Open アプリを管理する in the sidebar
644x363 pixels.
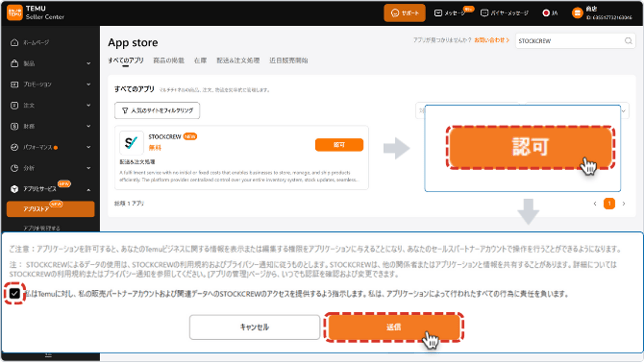pos(41,228)
